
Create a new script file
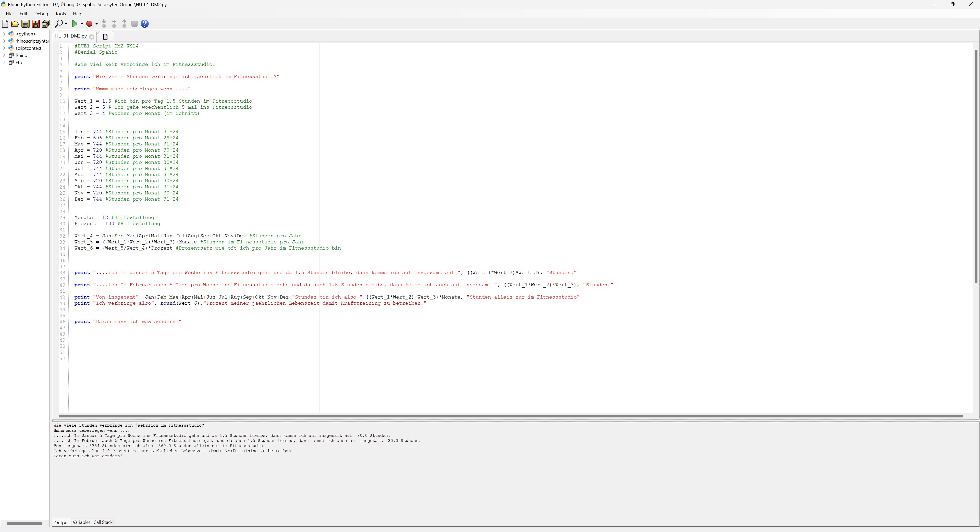tap(5, 23)
